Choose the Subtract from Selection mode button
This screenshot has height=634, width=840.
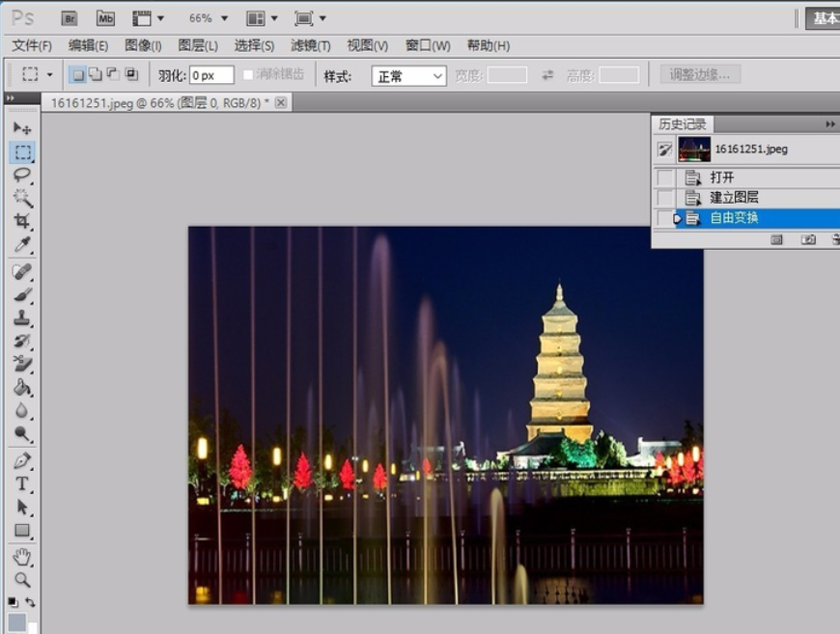pos(113,74)
